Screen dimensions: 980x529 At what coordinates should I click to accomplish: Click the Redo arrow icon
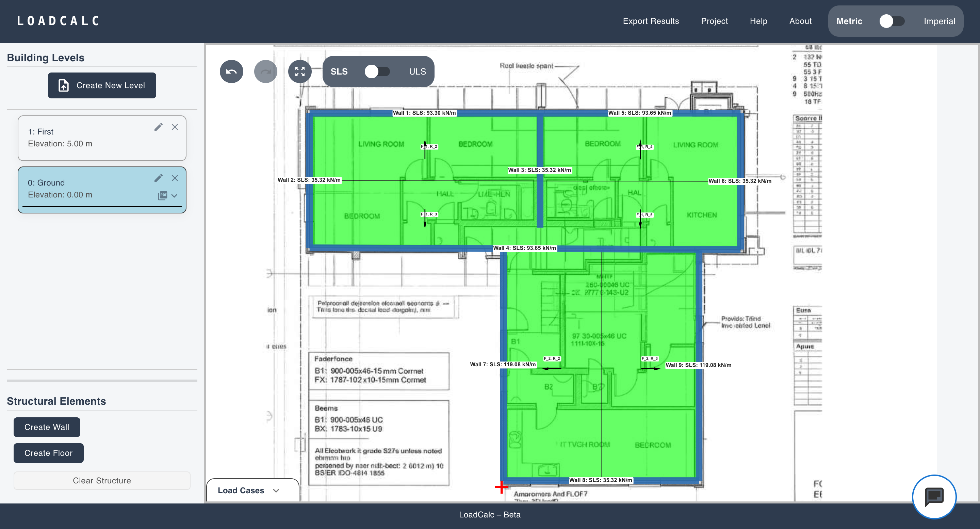[x=265, y=71]
